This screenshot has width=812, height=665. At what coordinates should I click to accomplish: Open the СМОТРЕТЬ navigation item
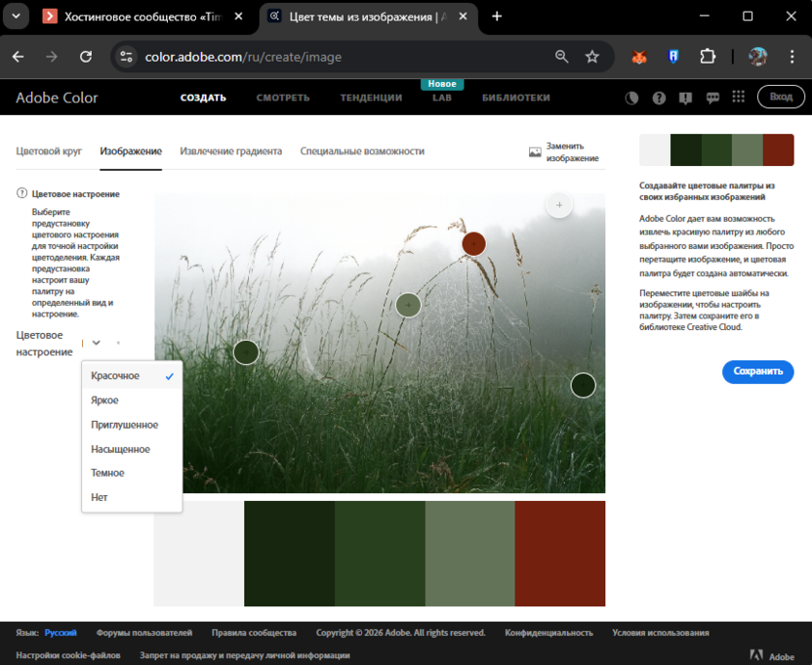pyautogui.click(x=282, y=98)
